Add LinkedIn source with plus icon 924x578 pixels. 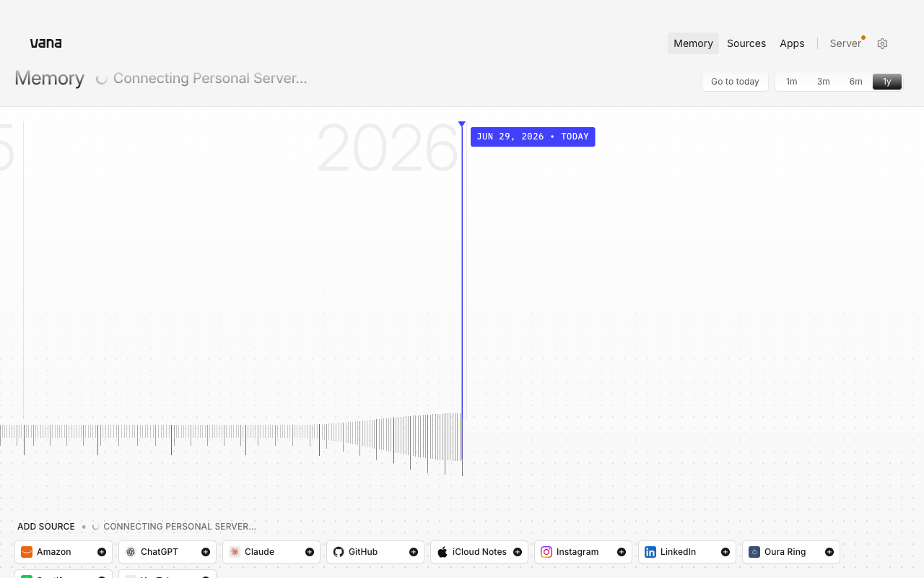pyautogui.click(x=725, y=552)
